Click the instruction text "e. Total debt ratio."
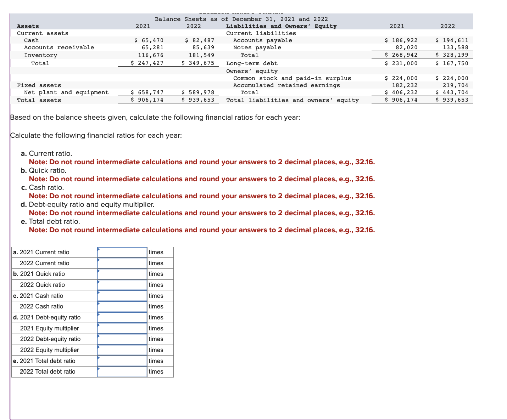 [x=50, y=221]
